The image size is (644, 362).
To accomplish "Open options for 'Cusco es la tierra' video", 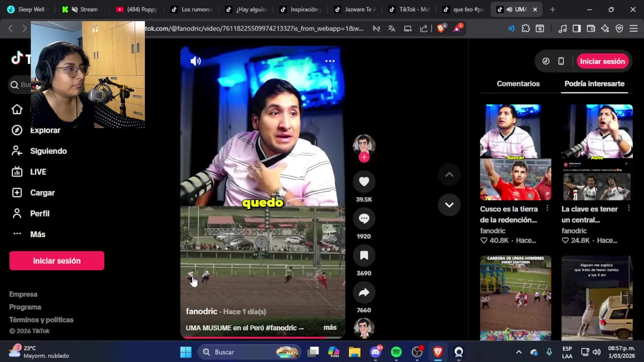I will click(547, 208).
